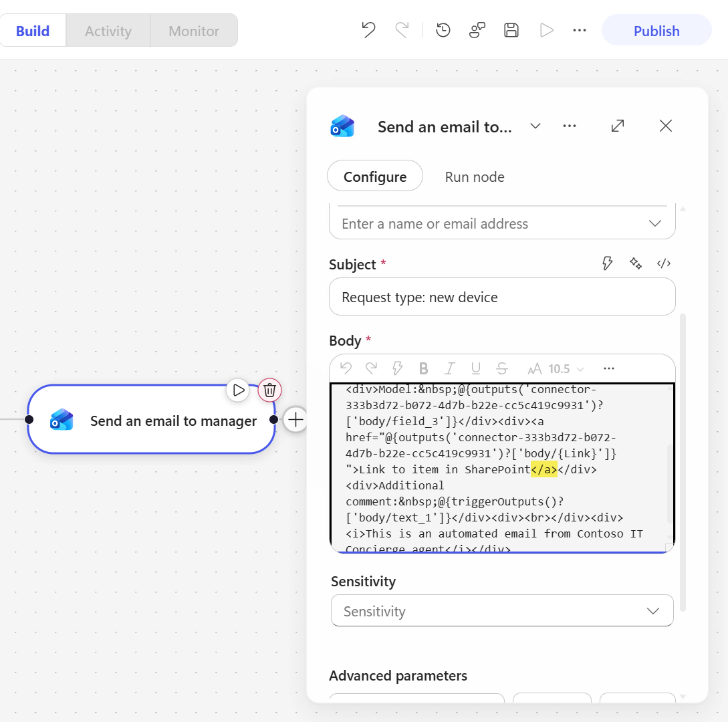The width and height of the screenshot is (728, 722).
Task: Save the flow with the disk icon
Action: [511, 30]
